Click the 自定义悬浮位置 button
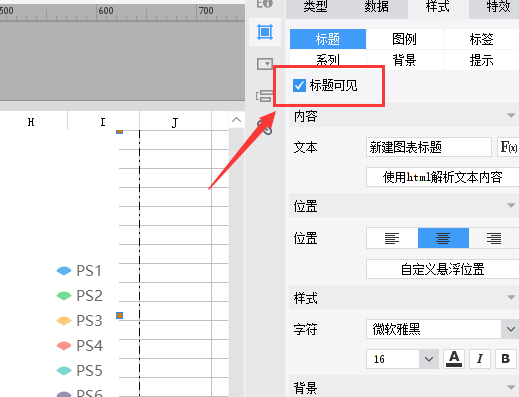The height and width of the screenshot is (397, 519). pyautogui.click(x=443, y=269)
